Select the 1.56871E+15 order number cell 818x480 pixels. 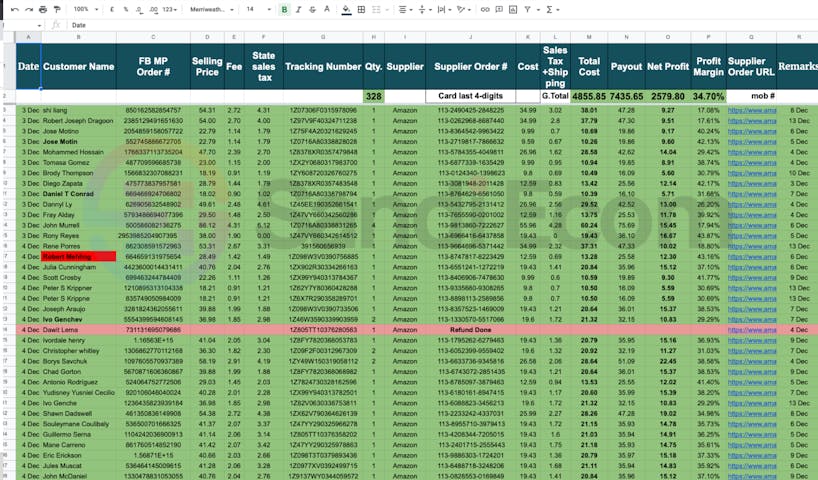(x=153, y=455)
